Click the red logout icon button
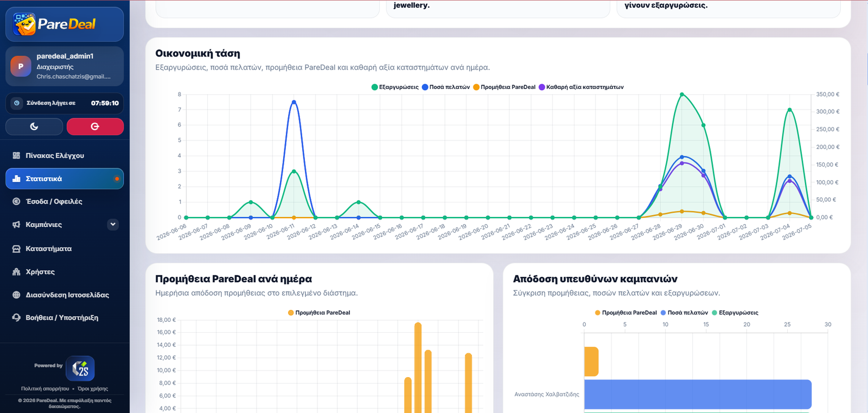868x413 pixels. [x=95, y=126]
